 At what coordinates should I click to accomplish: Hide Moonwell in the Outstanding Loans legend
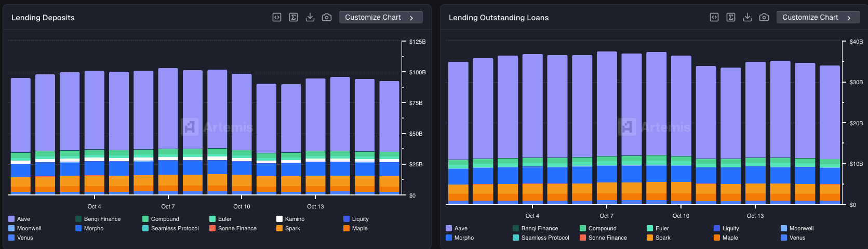797,228
